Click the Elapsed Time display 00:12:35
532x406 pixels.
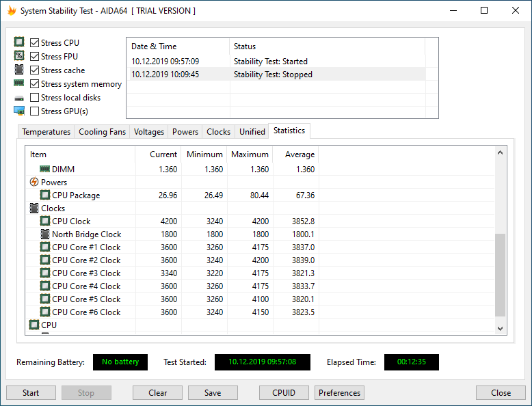tap(411, 362)
